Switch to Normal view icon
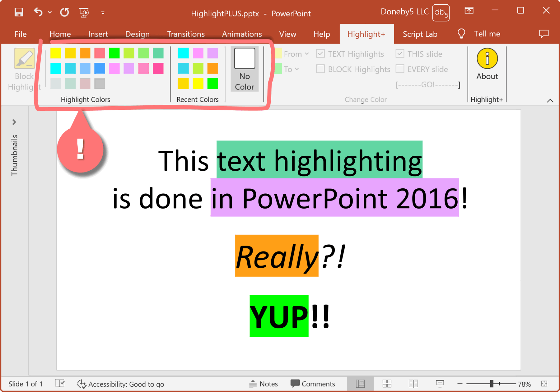This screenshot has height=392, width=560. click(360, 384)
